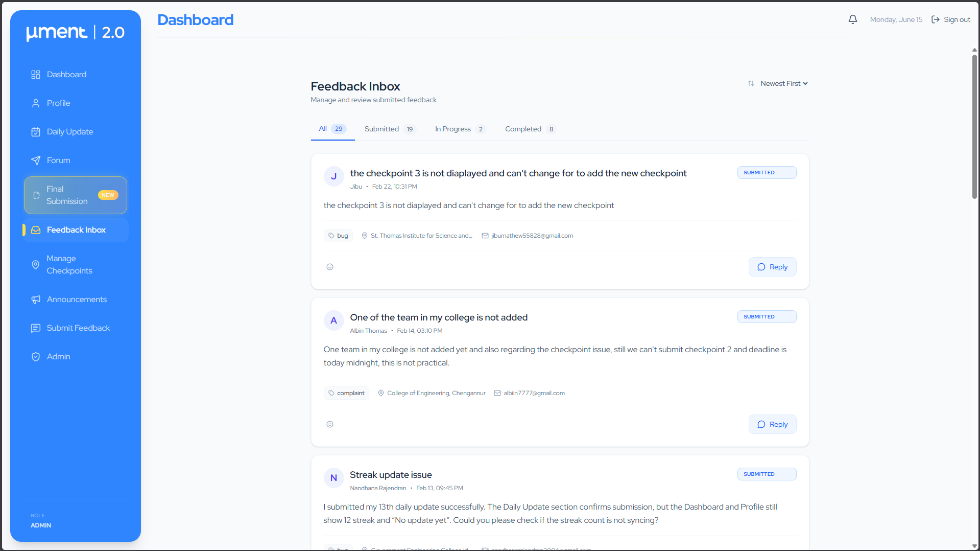The height and width of the screenshot is (551, 980).
Task: Click the Daily Update calendar icon
Action: [x=36, y=132]
